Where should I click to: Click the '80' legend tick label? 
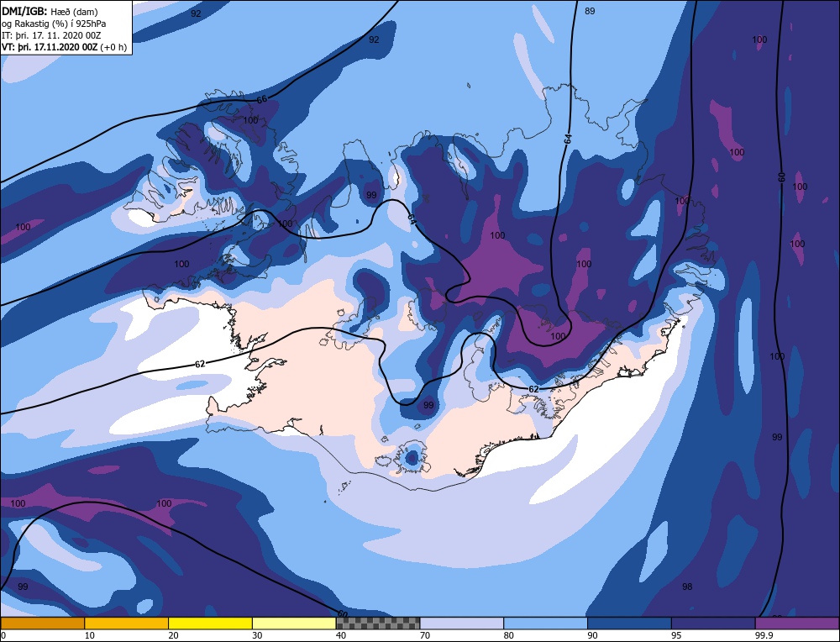coord(509,635)
